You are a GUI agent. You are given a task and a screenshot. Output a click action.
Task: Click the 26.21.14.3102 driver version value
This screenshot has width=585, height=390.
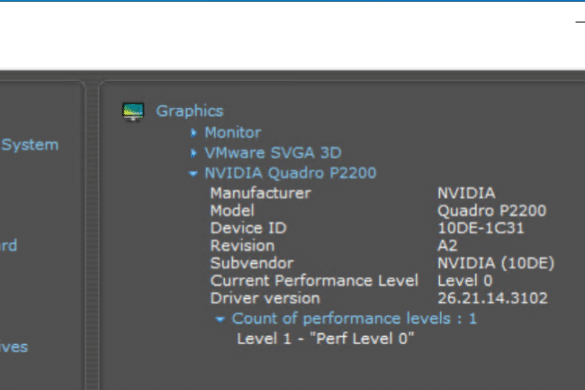click(x=492, y=298)
